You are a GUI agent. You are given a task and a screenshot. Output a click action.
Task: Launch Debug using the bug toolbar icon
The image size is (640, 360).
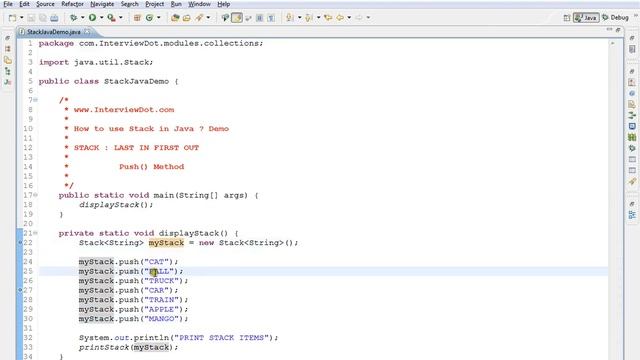tap(73, 18)
